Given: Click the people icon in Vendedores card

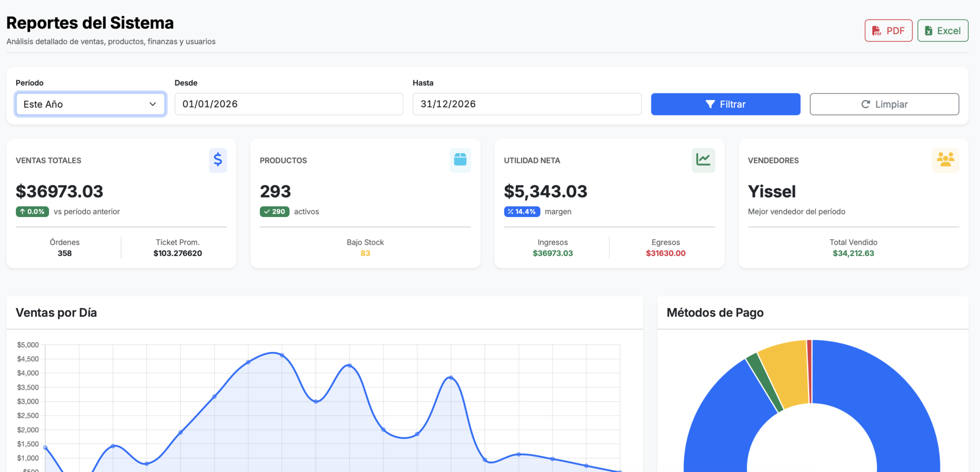Looking at the screenshot, I should tap(945, 160).
